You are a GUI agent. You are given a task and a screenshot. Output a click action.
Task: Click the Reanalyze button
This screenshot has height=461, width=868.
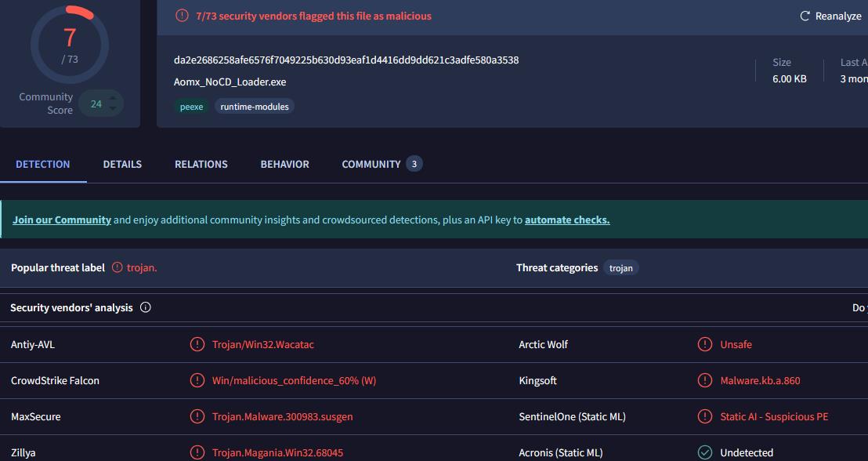[x=830, y=16]
